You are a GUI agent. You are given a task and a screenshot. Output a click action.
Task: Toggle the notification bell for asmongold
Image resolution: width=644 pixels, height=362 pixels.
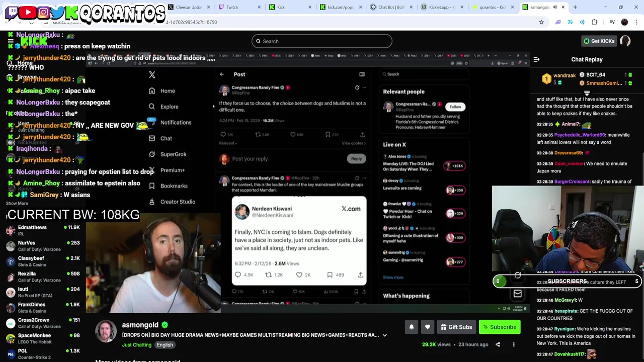pos(412,327)
